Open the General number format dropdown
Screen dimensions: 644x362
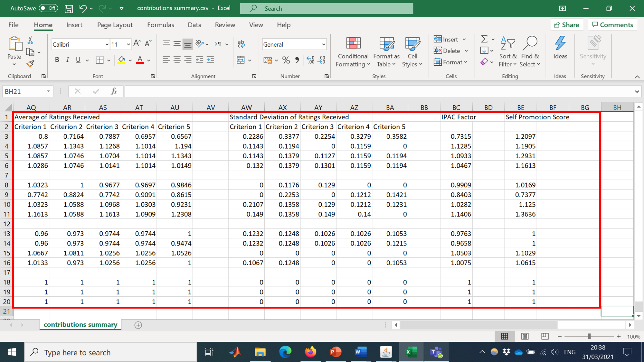point(323,44)
